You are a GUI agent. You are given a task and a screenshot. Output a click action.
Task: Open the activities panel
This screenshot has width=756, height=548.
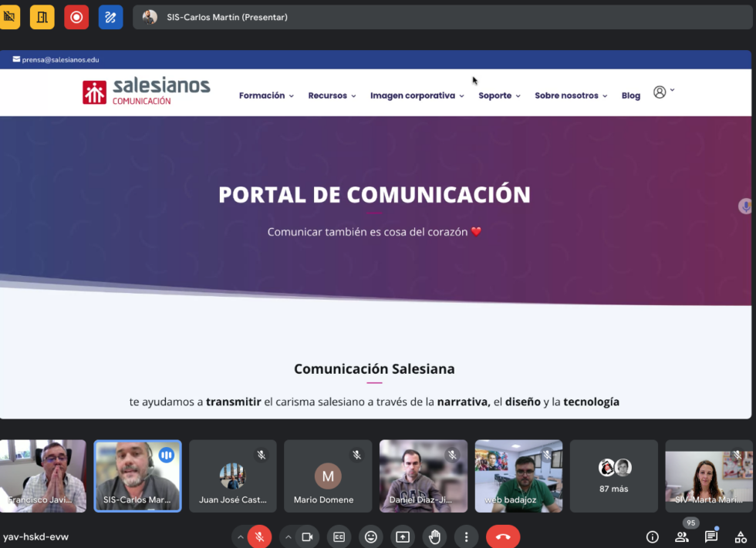(741, 536)
